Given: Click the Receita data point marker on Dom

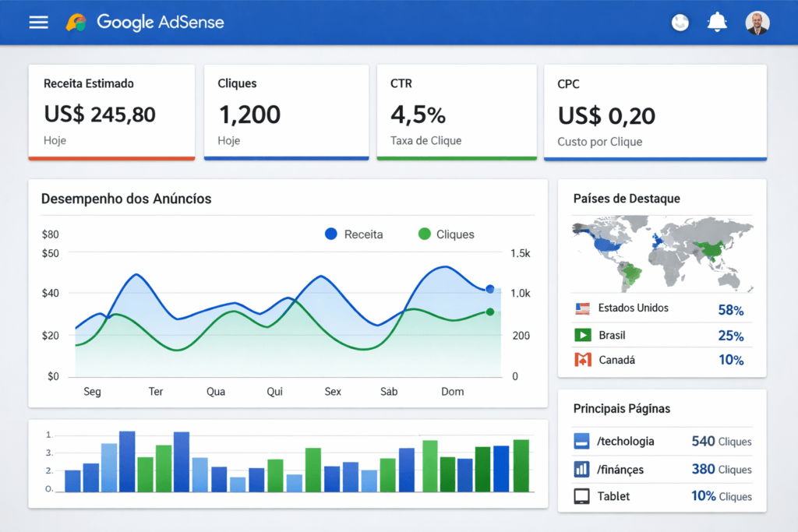Looking at the screenshot, I should point(490,289).
